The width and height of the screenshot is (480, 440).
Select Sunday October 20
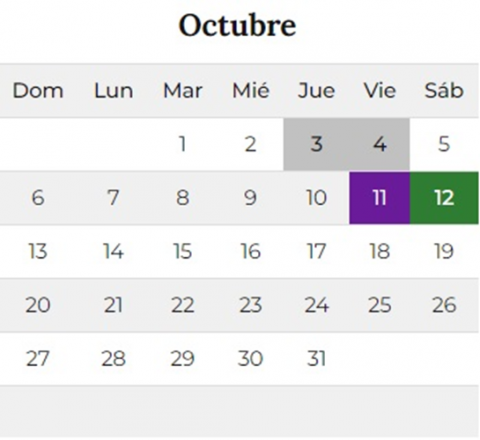tap(38, 305)
